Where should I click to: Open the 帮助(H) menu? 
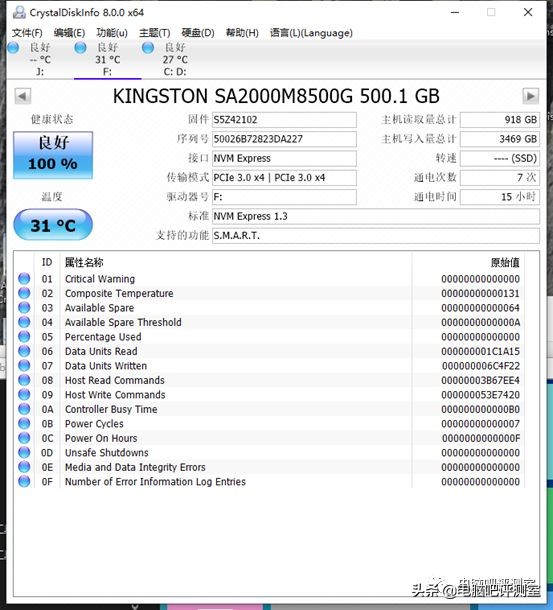pos(242,33)
